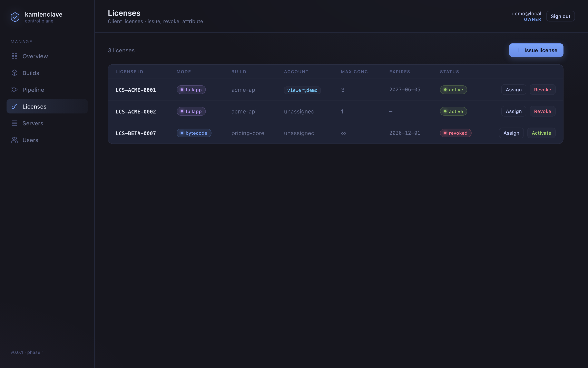
Task: Click the EXPIRES column header
Action: click(399, 72)
